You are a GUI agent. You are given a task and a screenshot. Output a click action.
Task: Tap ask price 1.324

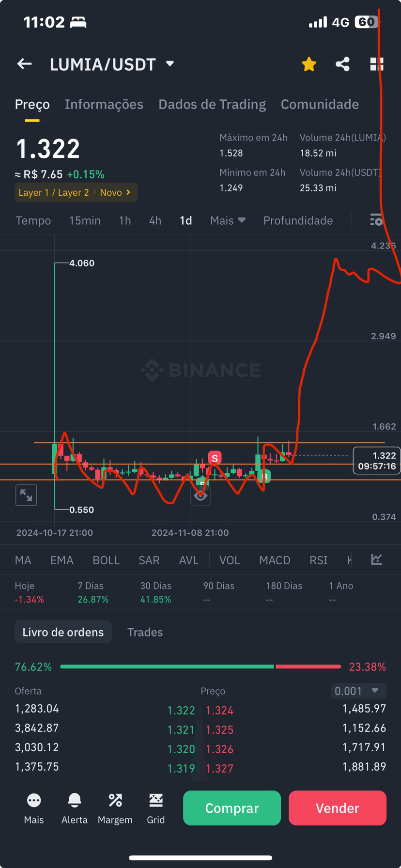click(220, 711)
